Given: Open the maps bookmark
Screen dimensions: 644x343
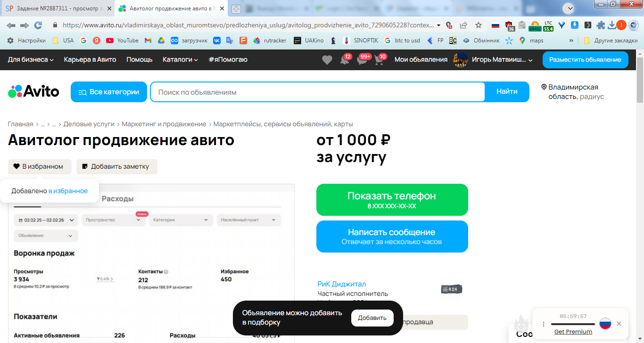Looking at the screenshot, I should (531, 41).
